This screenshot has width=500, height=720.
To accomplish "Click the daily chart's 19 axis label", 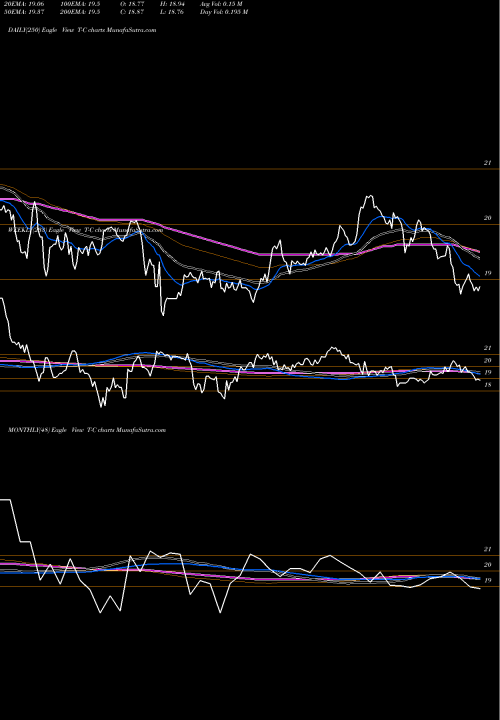I will [488, 273].
